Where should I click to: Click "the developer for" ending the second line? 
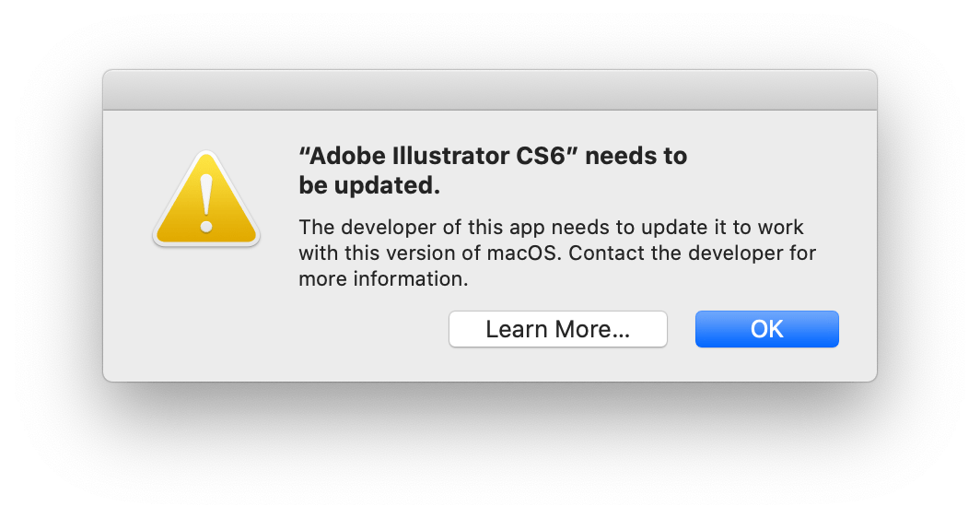point(733,253)
